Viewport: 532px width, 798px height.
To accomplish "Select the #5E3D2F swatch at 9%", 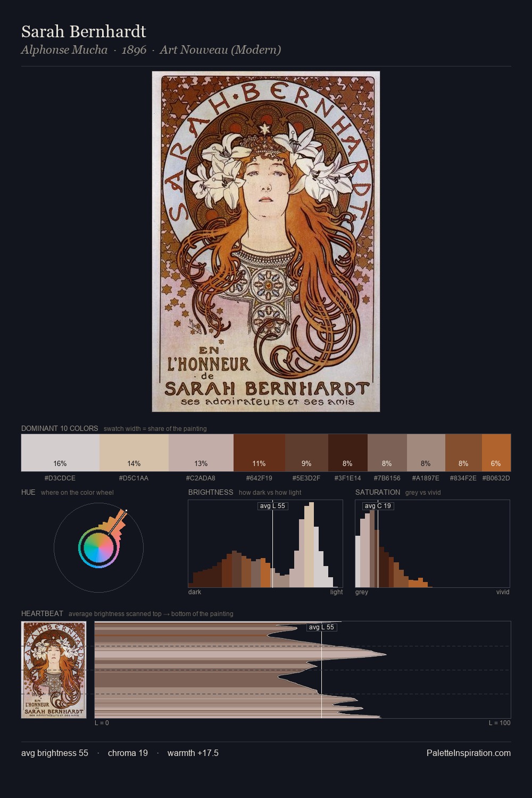I will [306, 453].
